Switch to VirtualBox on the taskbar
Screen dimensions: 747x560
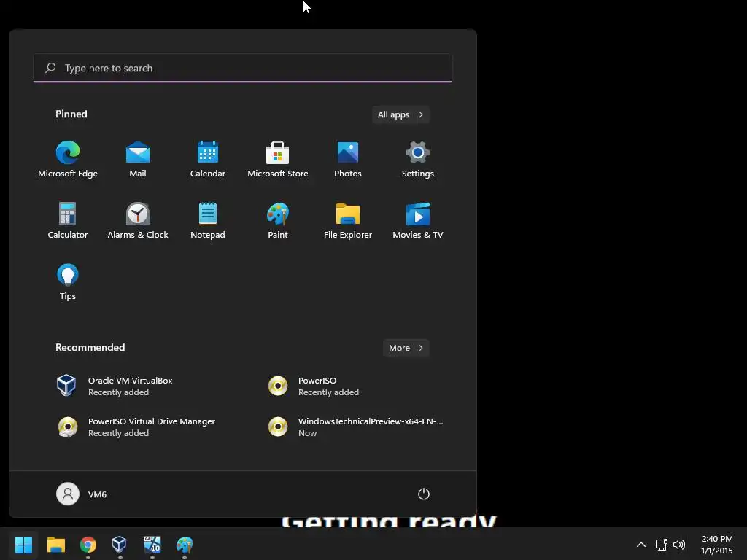120,545
